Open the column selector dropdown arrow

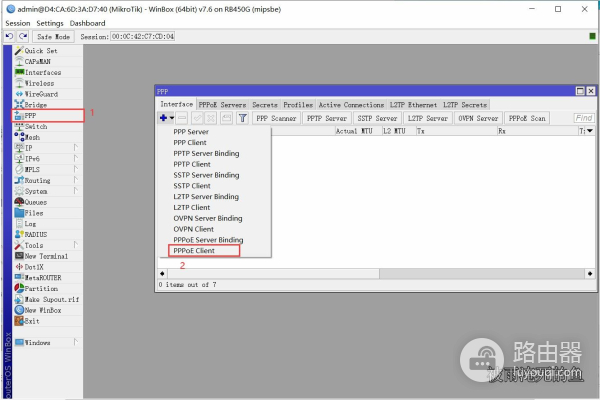590,131
